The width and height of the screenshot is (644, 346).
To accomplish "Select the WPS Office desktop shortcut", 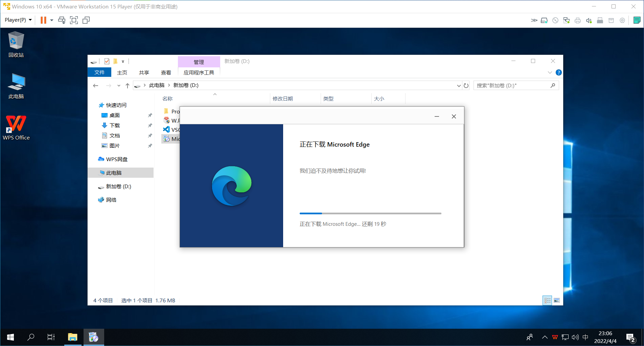I will pyautogui.click(x=16, y=128).
